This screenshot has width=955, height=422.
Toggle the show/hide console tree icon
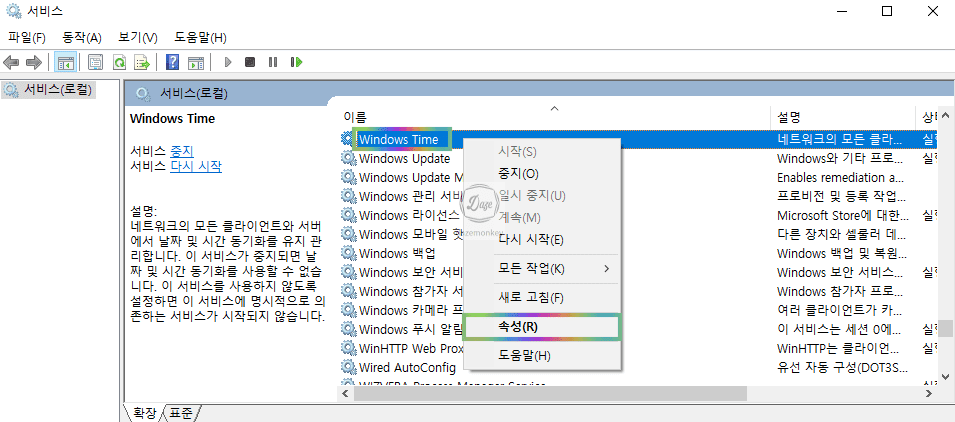(x=66, y=62)
